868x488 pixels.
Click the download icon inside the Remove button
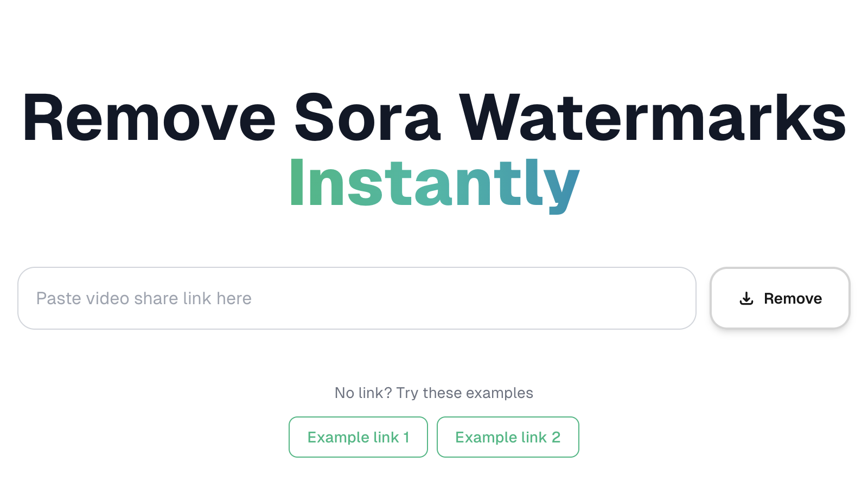pyautogui.click(x=747, y=298)
